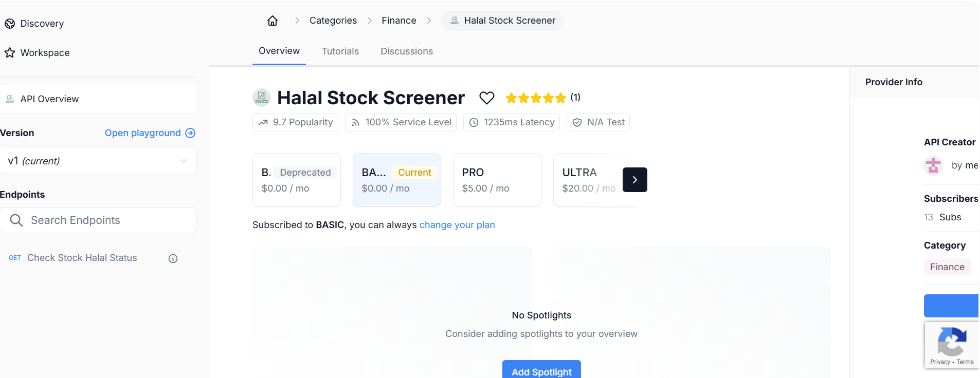The height and width of the screenshot is (378, 980).
Task: Click the change your plan link
Action: pyautogui.click(x=457, y=225)
